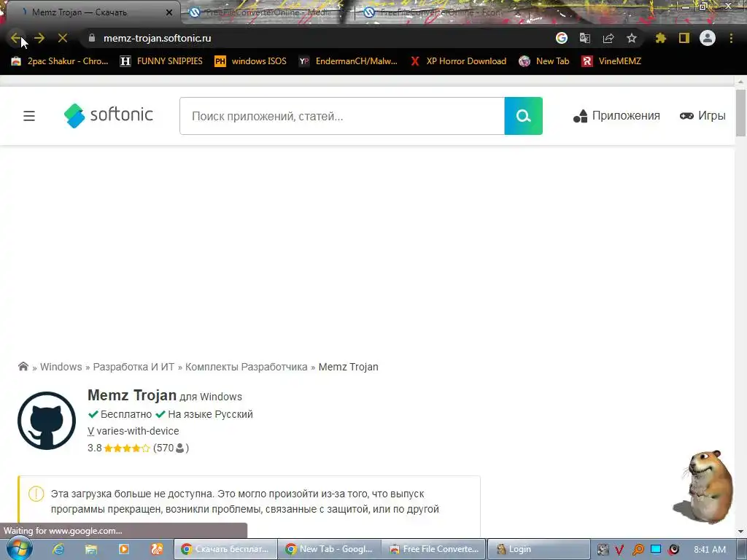
Task: Switch to the FreeFileConverterOnline - Media tab
Action: coord(267,12)
